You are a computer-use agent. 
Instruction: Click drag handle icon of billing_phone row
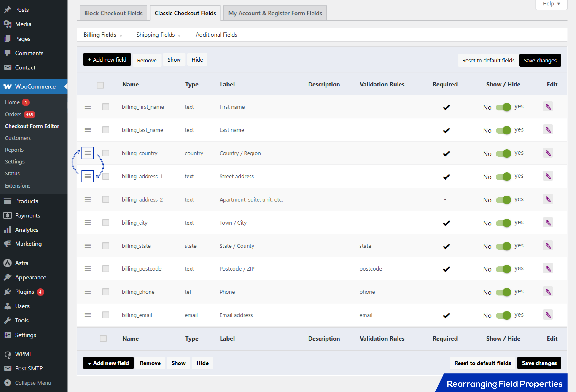88,292
